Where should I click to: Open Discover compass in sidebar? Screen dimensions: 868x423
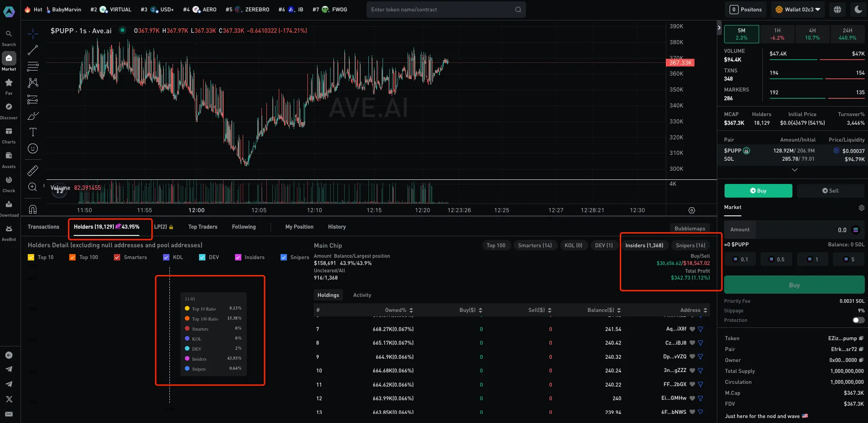[x=9, y=111]
